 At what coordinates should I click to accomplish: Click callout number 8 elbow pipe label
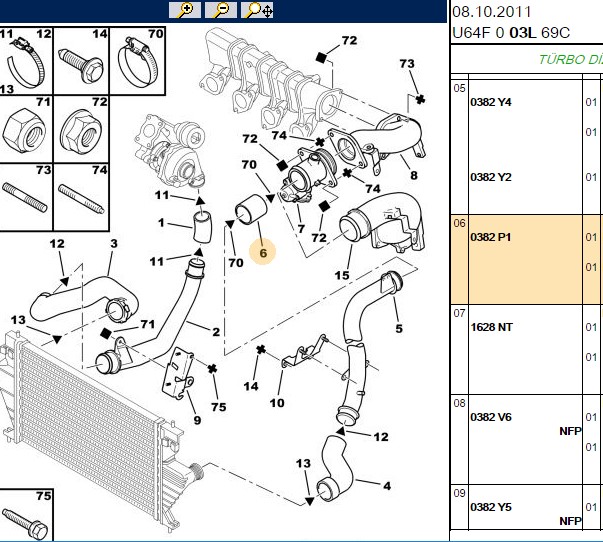413,175
